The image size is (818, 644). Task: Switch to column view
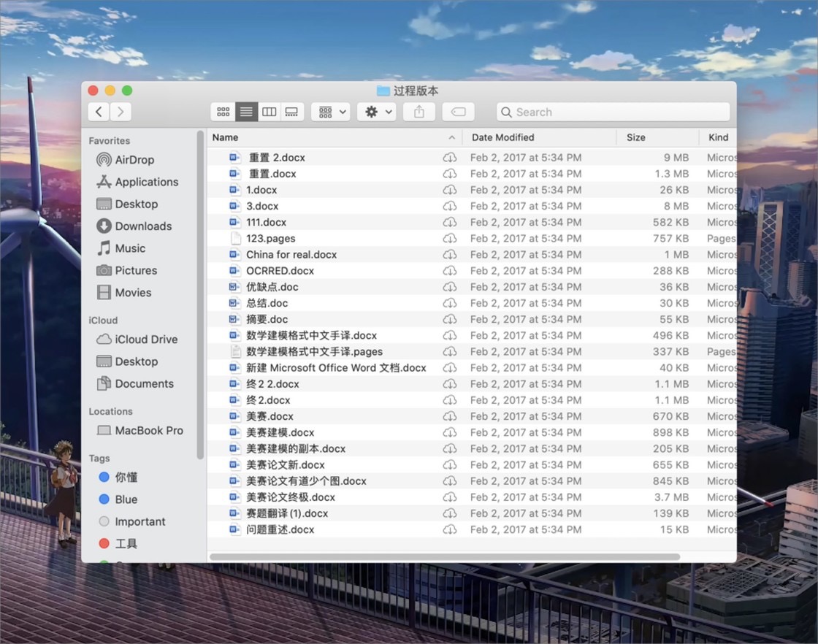click(x=270, y=112)
